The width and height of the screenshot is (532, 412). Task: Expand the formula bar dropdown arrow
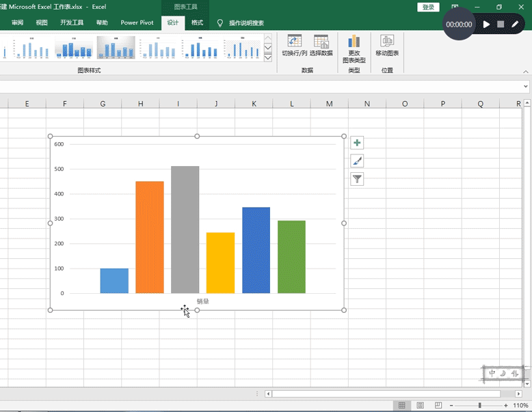click(526, 87)
